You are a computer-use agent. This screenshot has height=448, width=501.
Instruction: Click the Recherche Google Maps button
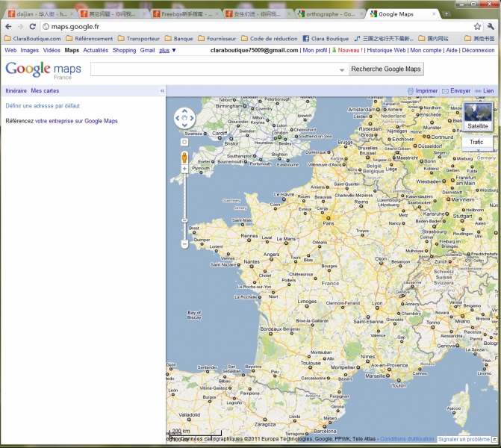(x=386, y=69)
